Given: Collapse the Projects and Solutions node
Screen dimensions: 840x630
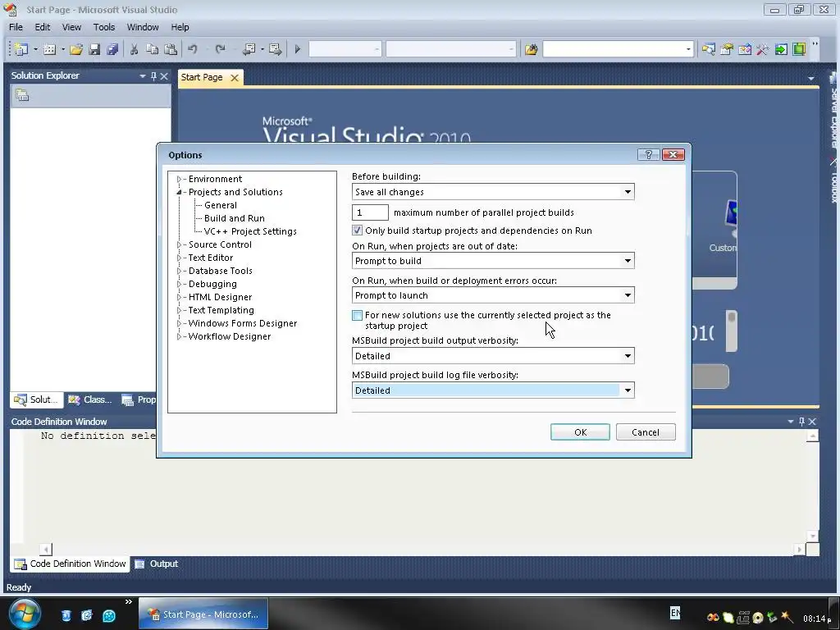Looking at the screenshot, I should (x=179, y=192).
